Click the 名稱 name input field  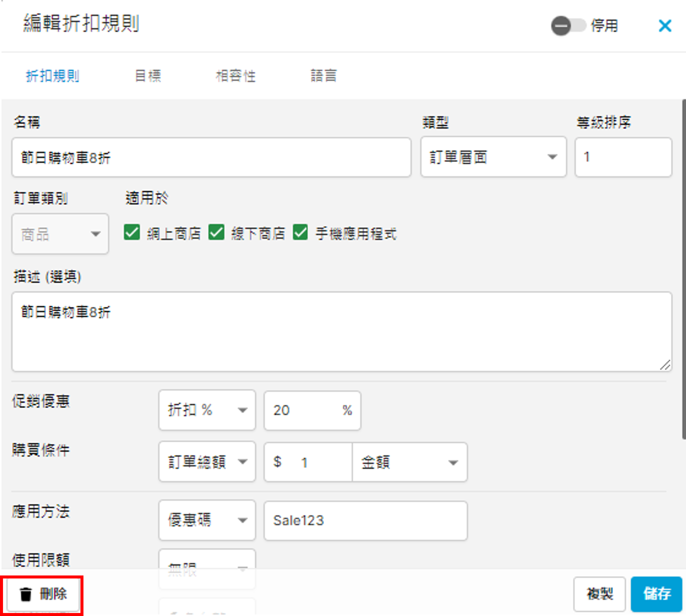211,157
